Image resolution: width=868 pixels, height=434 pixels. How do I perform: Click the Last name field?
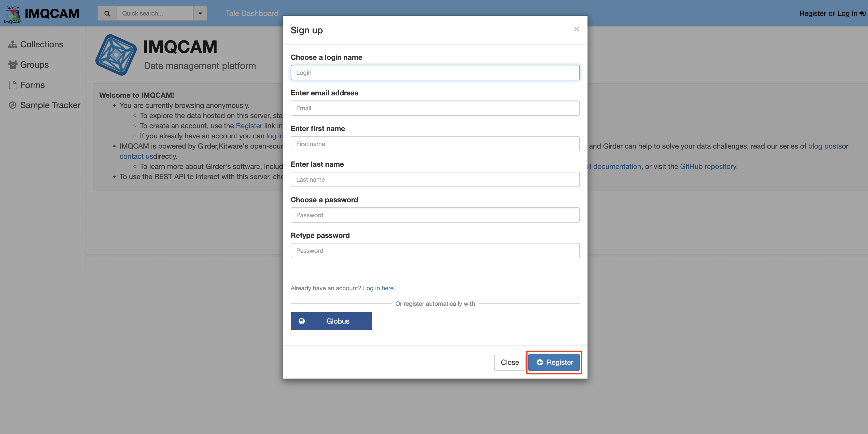(x=435, y=179)
